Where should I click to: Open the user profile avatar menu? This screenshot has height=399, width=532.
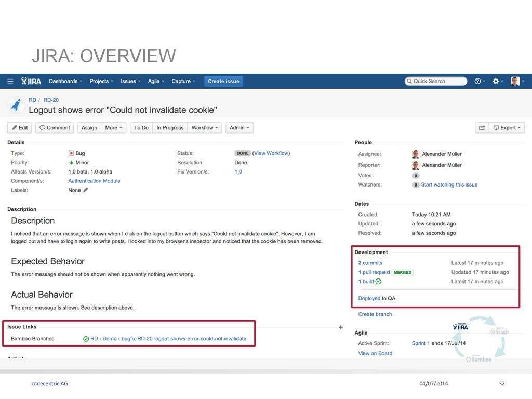pyautogui.click(x=517, y=81)
